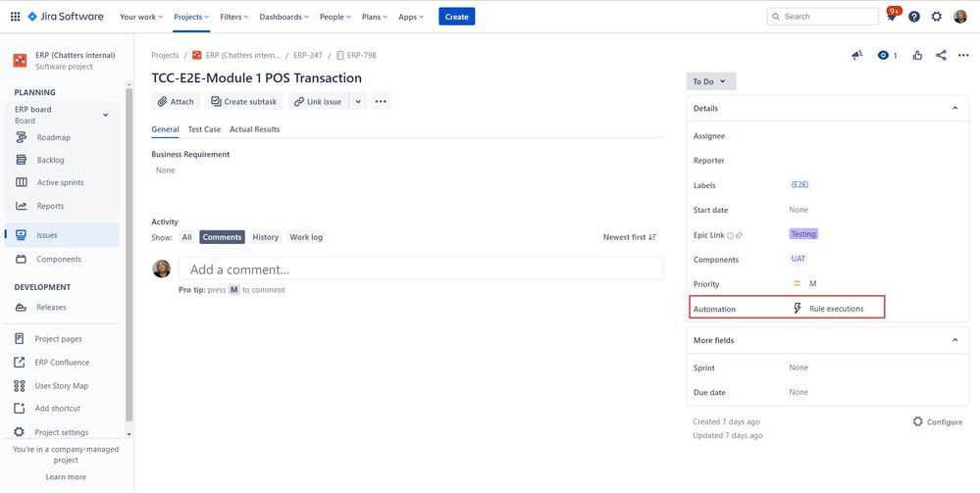Vote with the thumbs-up icon
980x493 pixels.
click(x=917, y=56)
